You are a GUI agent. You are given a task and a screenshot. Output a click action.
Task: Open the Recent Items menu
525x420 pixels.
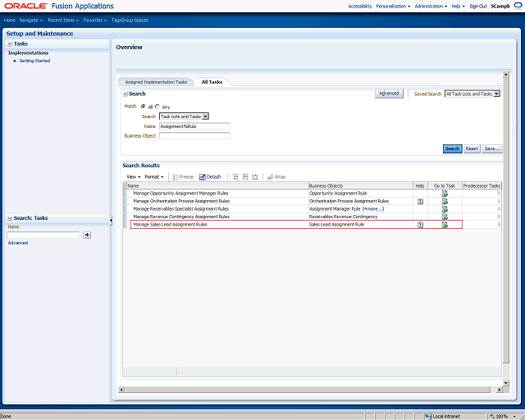(x=63, y=20)
